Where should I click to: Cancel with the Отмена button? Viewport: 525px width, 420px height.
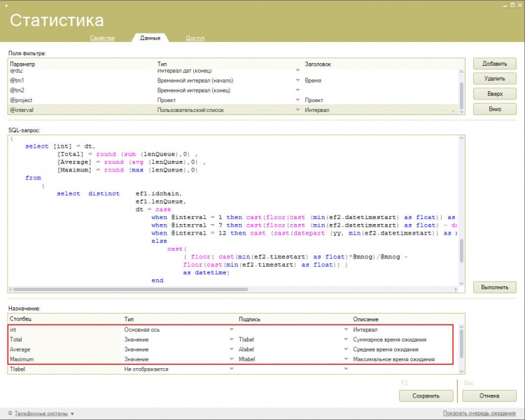489,396
